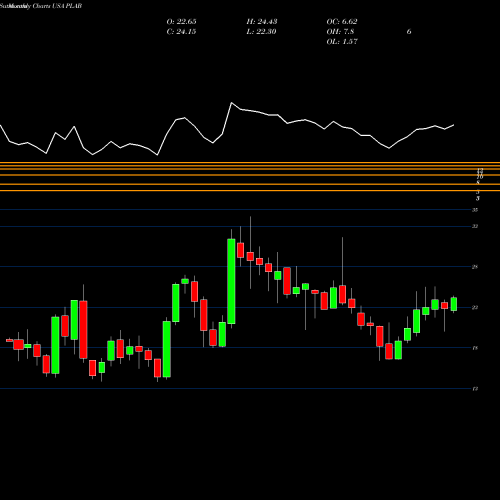Click the 'OH: 7.8' readout
Viewport: 500px width, 500px height.
[x=340, y=32]
